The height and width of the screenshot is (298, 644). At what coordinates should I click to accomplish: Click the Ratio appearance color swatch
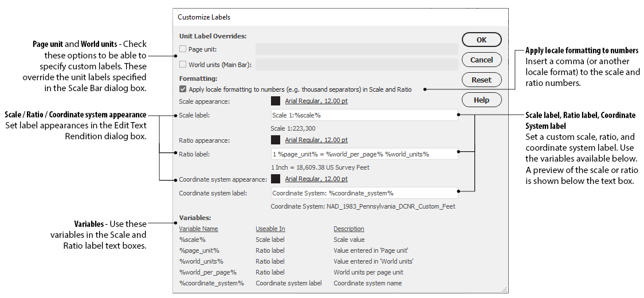(275, 140)
